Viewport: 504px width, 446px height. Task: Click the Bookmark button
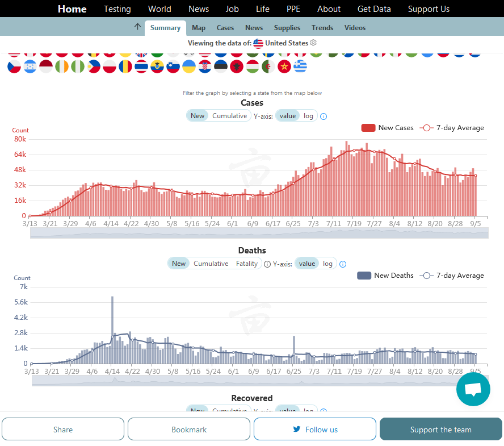click(189, 430)
